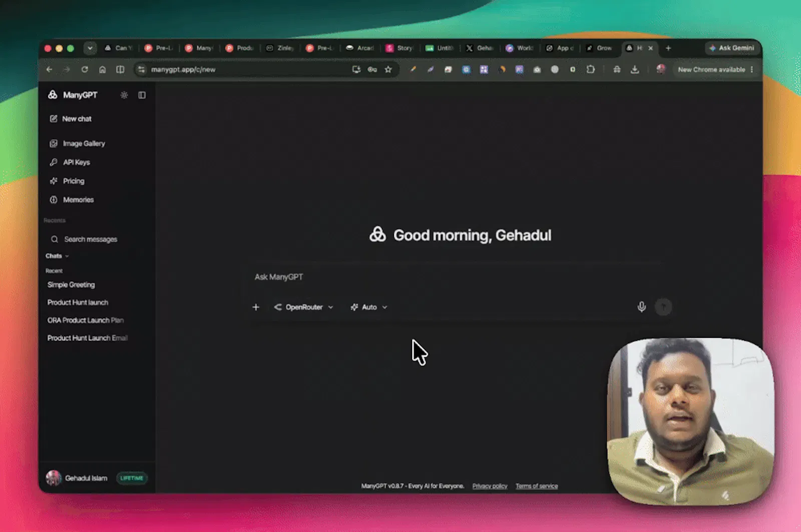Open the OpenRouter provider dropdown
This screenshot has height=532, width=801.
click(303, 307)
